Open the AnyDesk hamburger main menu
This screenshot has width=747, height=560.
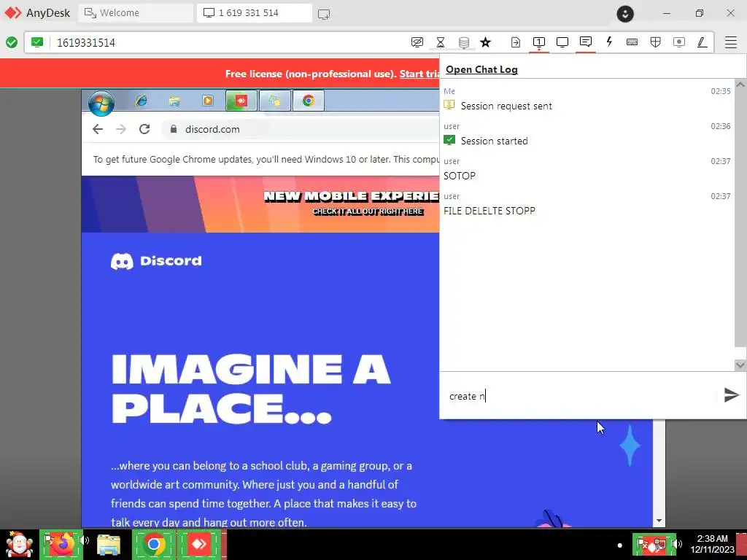coord(731,42)
